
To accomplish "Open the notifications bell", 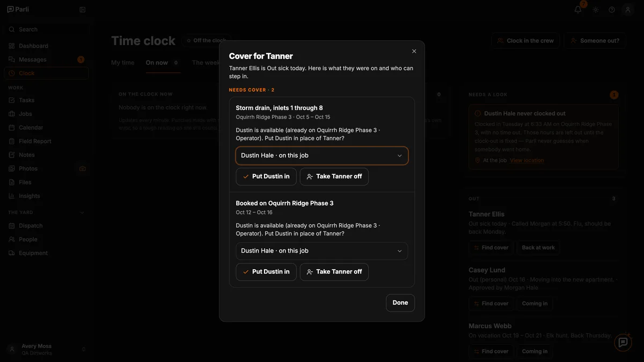I will [x=578, y=10].
